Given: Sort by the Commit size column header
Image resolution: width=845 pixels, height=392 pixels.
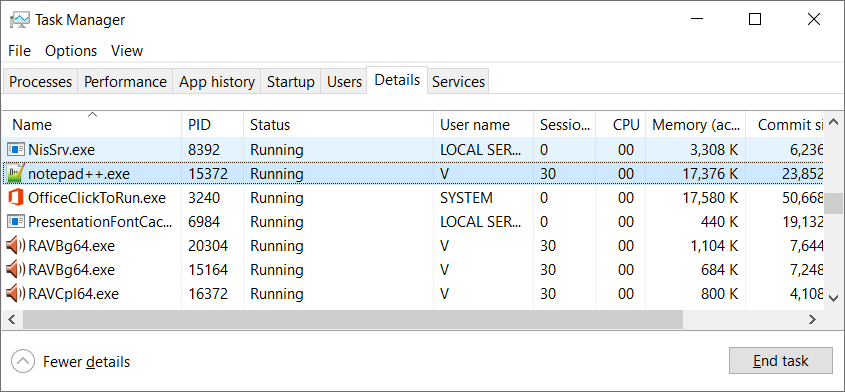Looking at the screenshot, I should (x=785, y=125).
